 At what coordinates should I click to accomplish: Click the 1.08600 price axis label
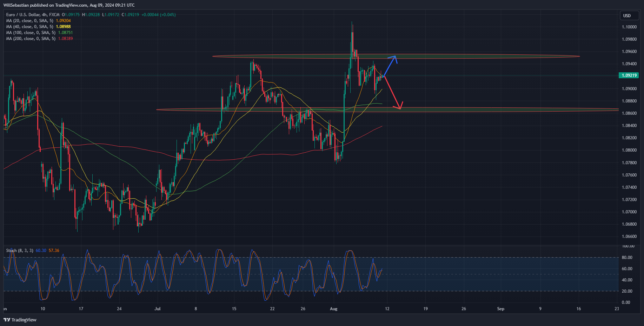pyautogui.click(x=629, y=113)
